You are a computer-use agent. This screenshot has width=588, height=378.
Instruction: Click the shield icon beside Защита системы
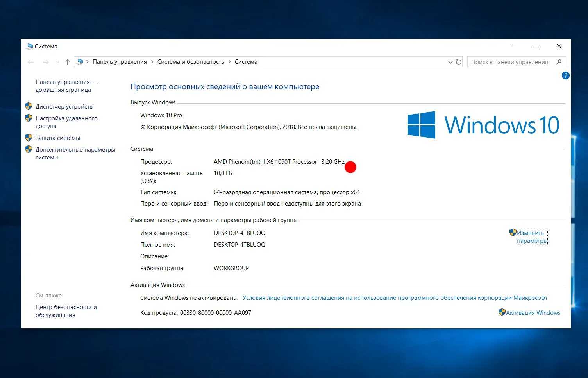tap(29, 137)
